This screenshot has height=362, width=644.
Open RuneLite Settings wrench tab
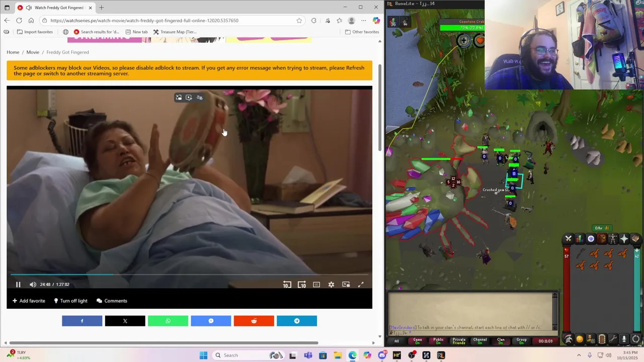pyautogui.click(x=613, y=339)
